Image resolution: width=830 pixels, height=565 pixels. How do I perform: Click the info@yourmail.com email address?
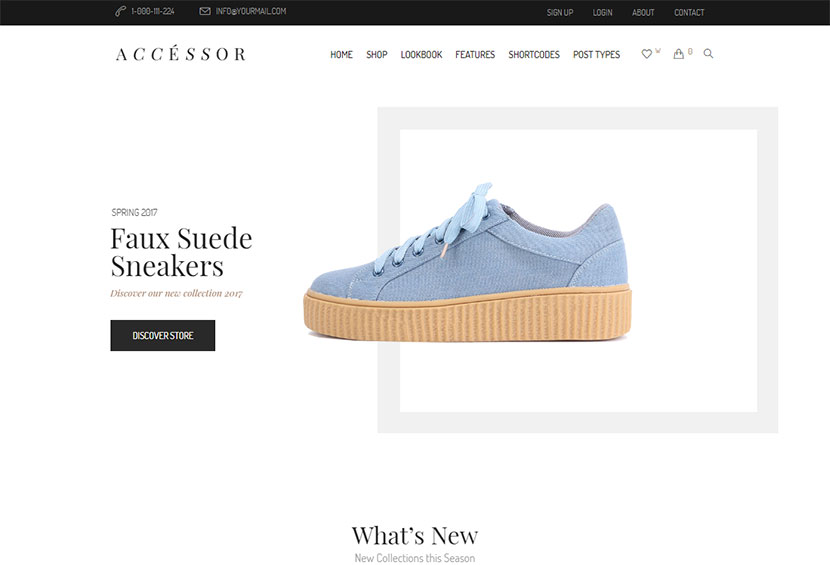click(251, 11)
